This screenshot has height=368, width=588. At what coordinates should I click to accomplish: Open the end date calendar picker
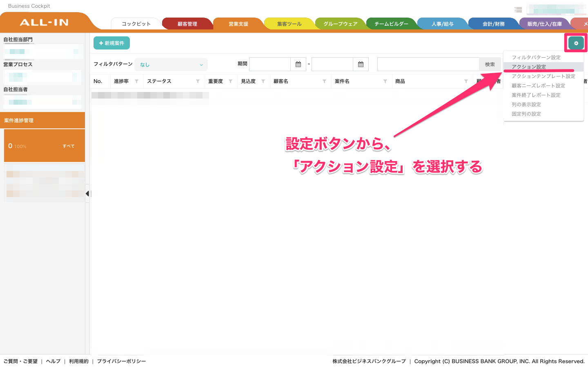[x=361, y=64]
